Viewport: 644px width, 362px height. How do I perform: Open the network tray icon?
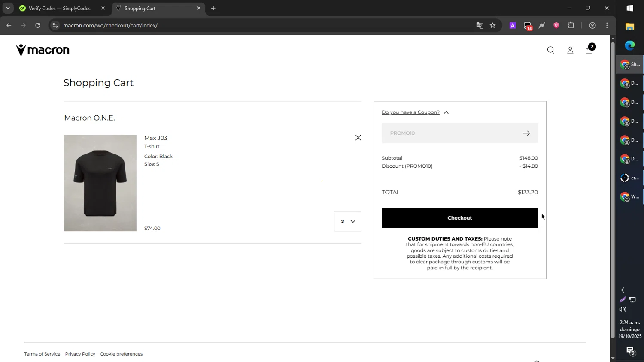[633, 300]
